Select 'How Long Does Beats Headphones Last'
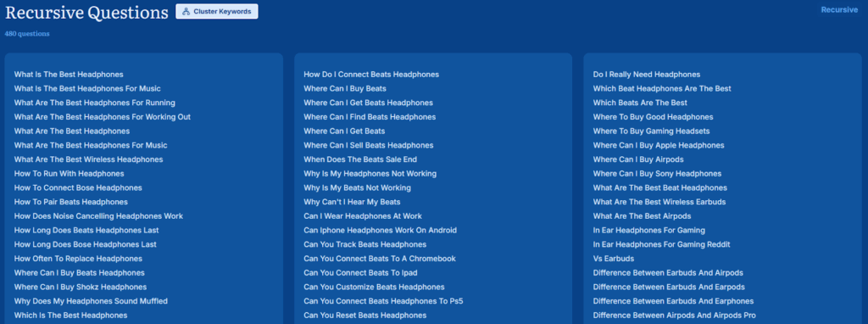The height and width of the screenshot is (324, 868). click(x=86, y=231)
